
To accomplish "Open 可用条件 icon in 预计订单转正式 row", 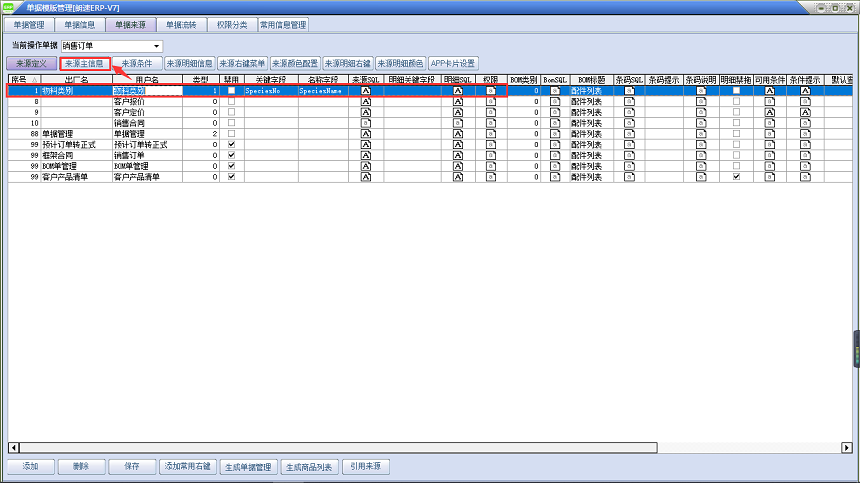I will tap(770, 145).
